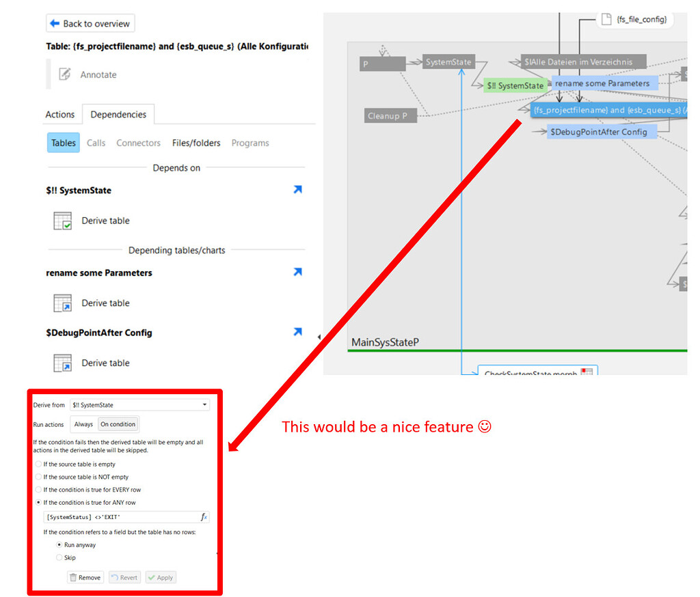
Task: Click the {fs_file_config} file icon in the diagram
Action: [607, 20]
